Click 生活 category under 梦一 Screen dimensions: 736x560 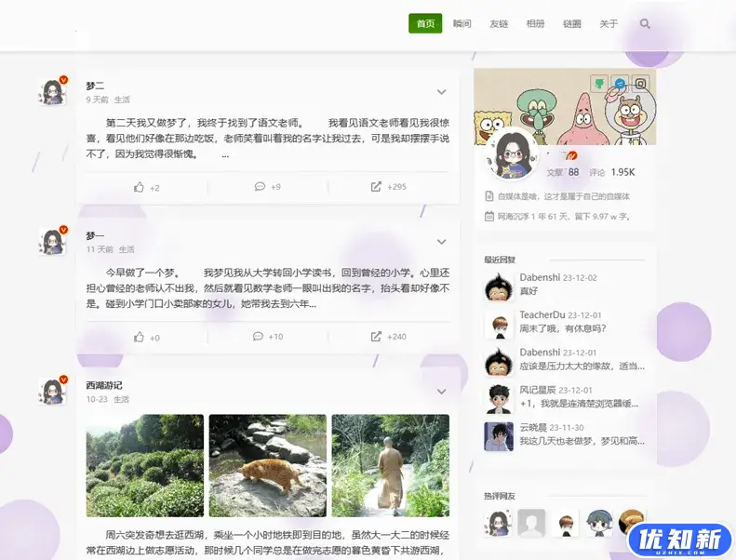[x=127, y=249]
